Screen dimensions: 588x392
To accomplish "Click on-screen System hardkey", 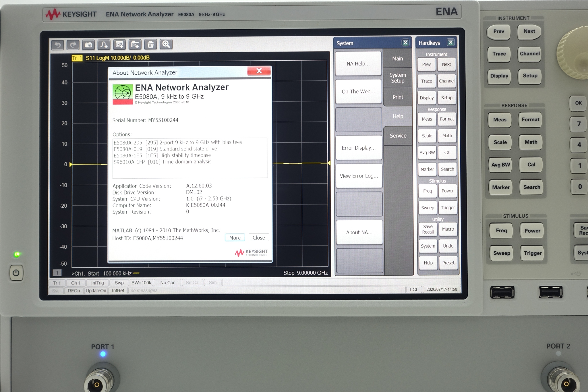I will pyautogui.click(x=428, y=246).
